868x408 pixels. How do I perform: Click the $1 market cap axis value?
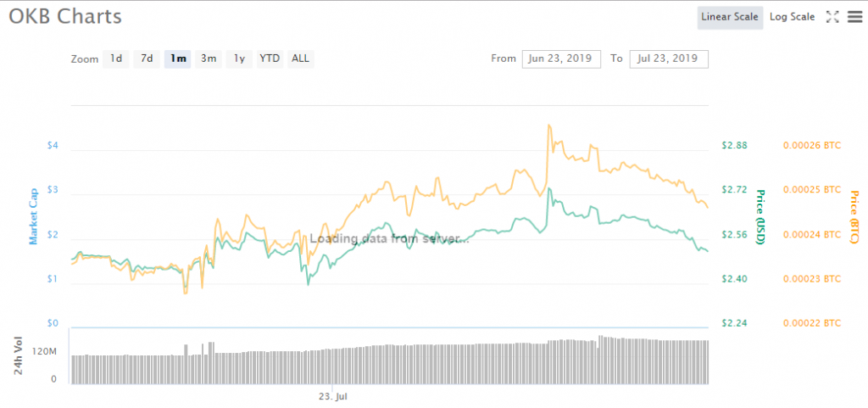tap(53, 280)
